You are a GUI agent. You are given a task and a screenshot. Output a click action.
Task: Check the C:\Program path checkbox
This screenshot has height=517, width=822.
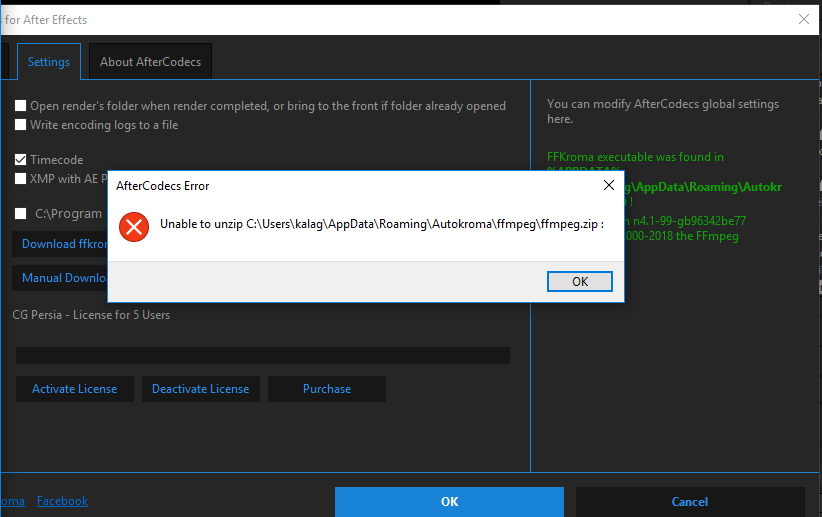(20, 213)
